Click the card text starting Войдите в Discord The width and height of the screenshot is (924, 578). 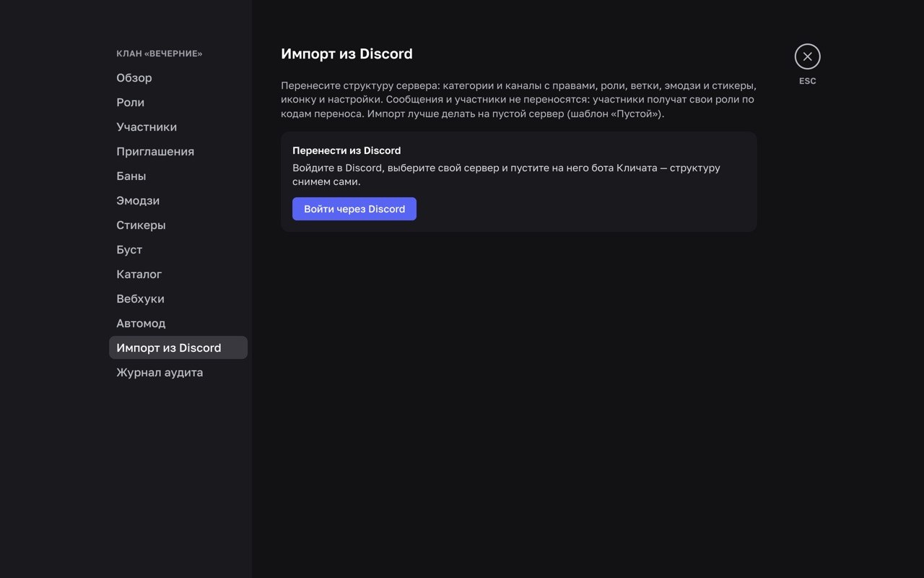pos(506,175)
